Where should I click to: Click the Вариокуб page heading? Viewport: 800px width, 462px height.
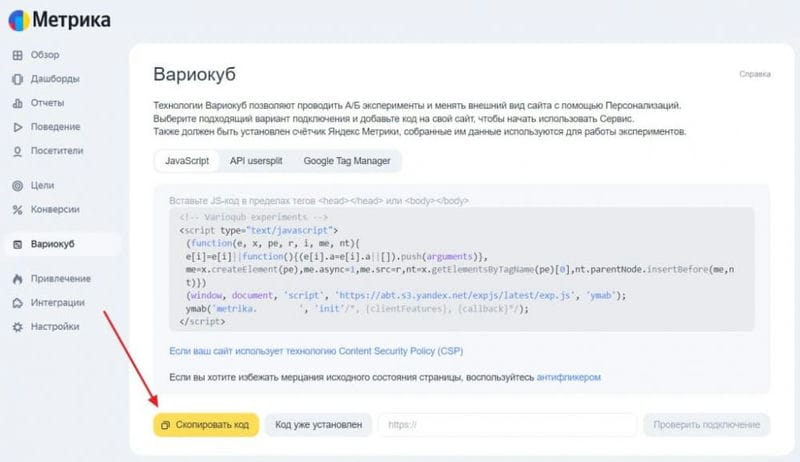click(x=194, y=74)
